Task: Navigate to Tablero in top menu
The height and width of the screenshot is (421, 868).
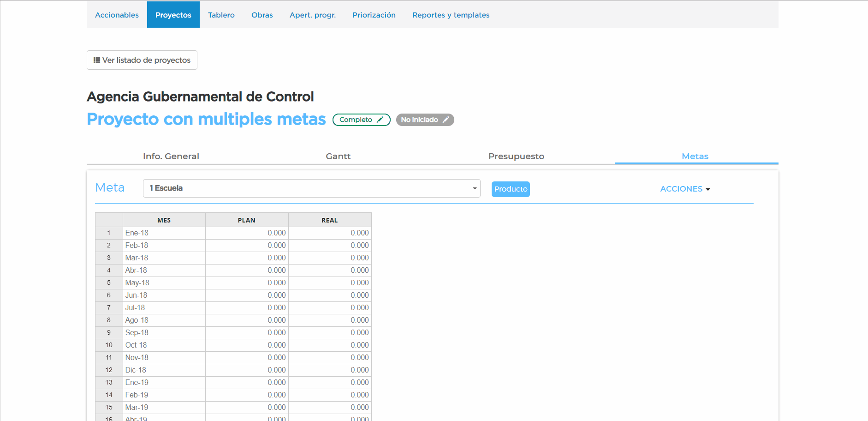Action: 221,15
